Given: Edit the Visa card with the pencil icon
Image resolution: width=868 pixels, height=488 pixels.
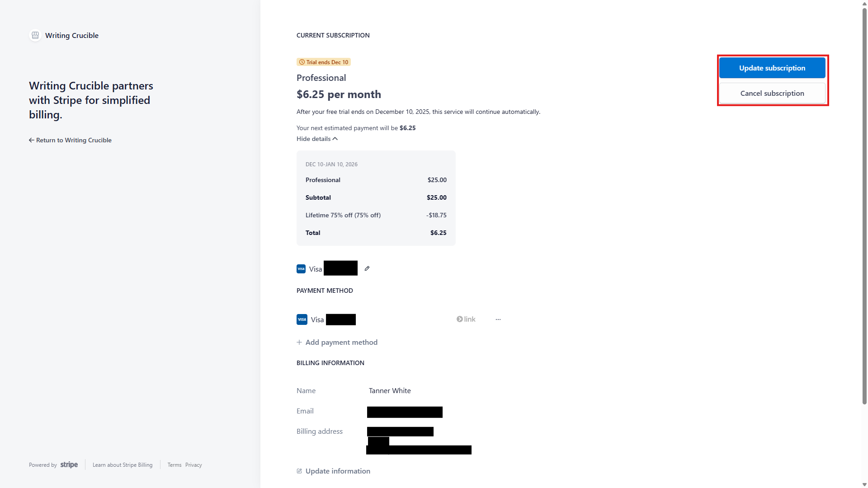Looking at the screenshot, I should pos(366,268).
